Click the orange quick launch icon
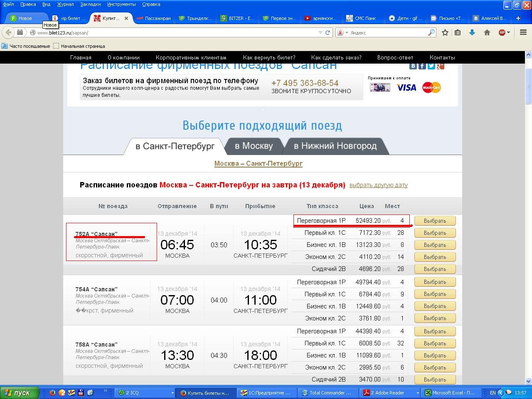 click(62, 392)
